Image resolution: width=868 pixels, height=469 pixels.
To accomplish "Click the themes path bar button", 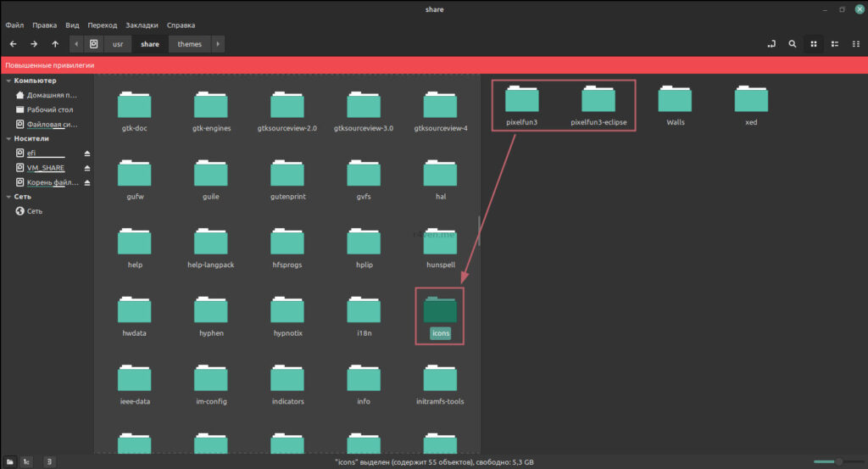I will [189, 44].
